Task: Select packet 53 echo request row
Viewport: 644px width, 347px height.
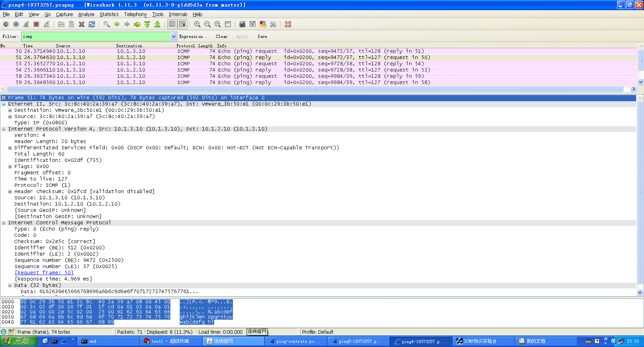Action: point(318,64)
